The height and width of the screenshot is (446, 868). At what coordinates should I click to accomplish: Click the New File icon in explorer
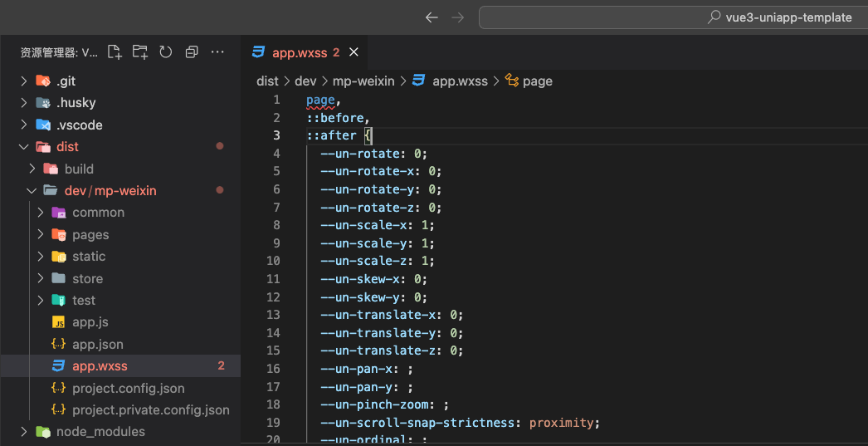point(115,52)
